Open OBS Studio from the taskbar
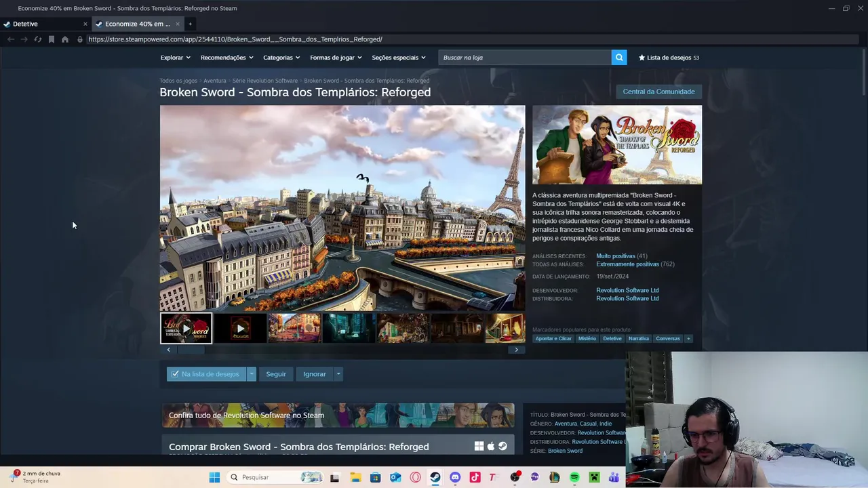This screenshot has width=868, height=488. [x=515, y=477]
